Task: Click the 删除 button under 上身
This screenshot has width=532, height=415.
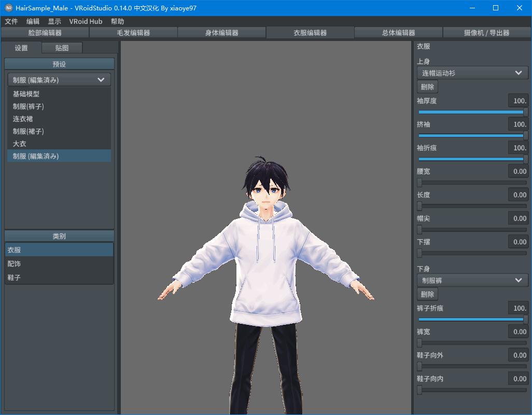Action: tap(427, 87)
